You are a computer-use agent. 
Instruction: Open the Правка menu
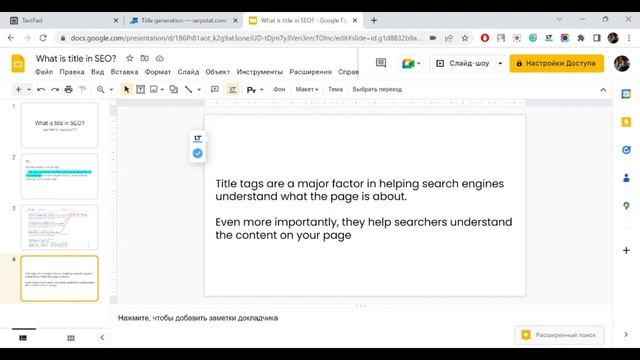(x=72, y=72)
